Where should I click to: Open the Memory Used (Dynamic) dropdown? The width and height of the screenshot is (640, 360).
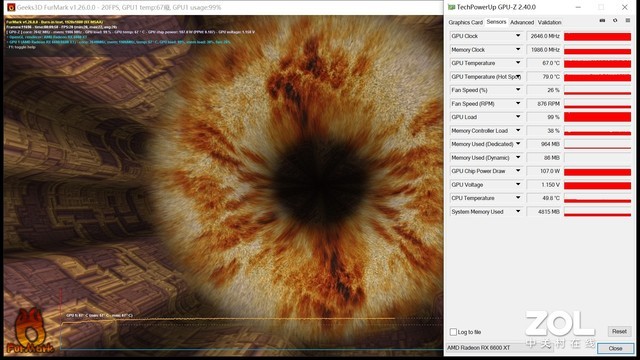coord(518,158)
